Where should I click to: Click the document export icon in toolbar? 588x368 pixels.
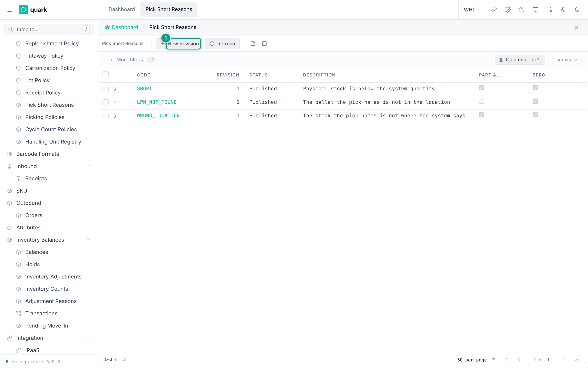[x=253, y=44]
